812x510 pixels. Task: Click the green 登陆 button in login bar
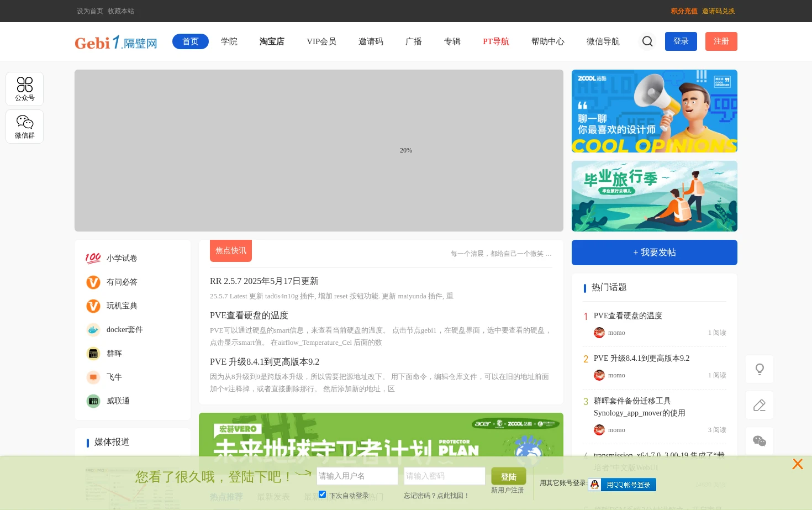tap(509, 476)
